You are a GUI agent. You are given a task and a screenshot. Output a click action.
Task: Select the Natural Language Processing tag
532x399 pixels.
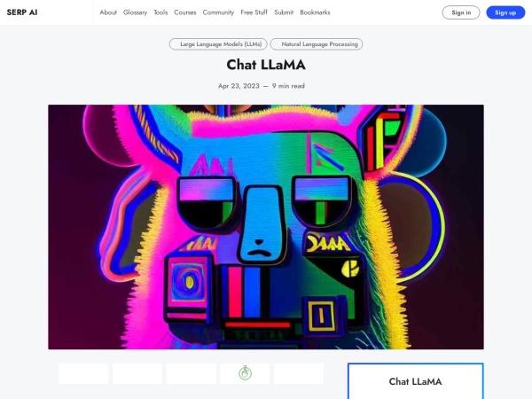click(x=317, y=44)
